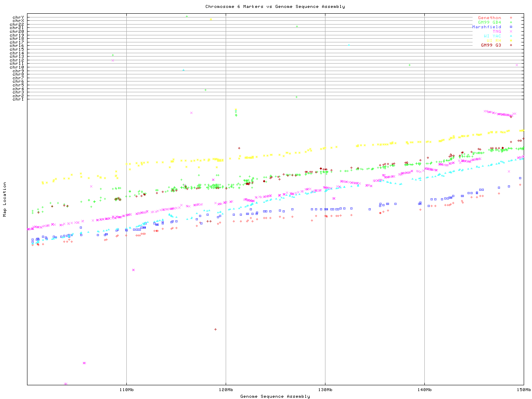532x399 pixels.
Task: Click the red diamond outlier below 120Mb gridline
Action: (x=215, y=329)
